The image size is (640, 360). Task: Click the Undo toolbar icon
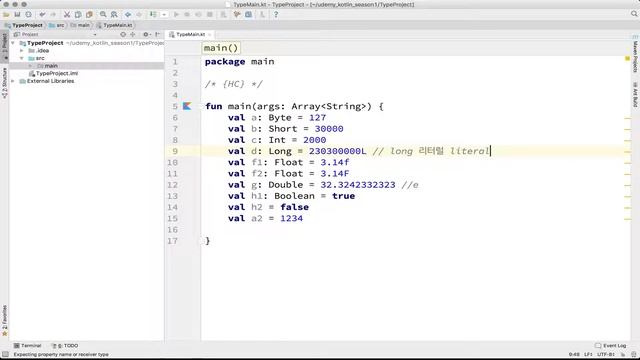42,15
